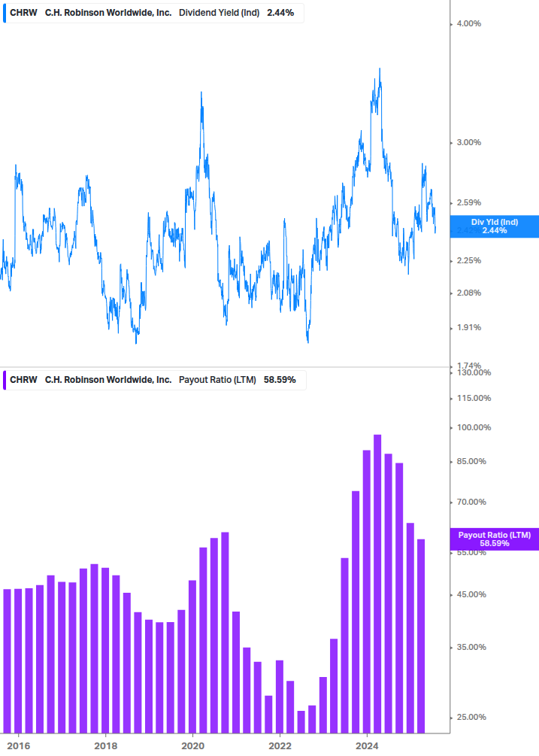Click the purple color marker beside Payout Ratio legend
The height and width of the screenshot is (756, 539).
pyautogui.click(x=5, y=380)
